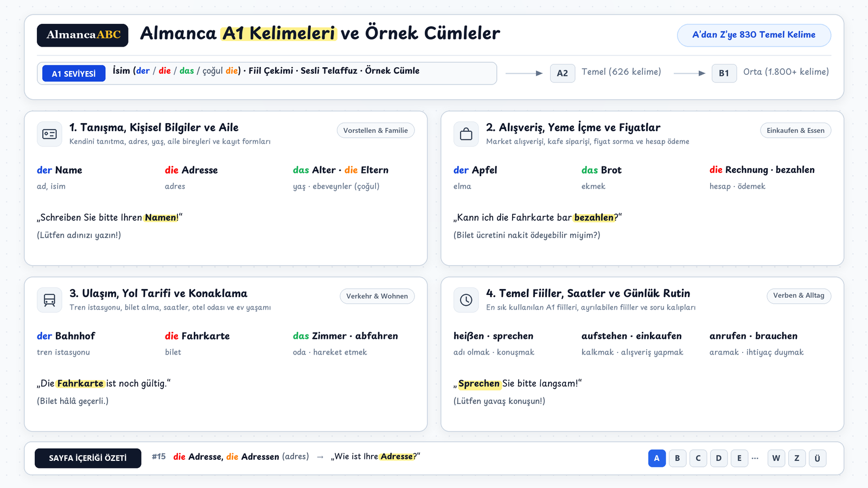Viewport: 868px width, 488px height.
Task: Select the A1 SEVİYESİ badge
Action: pyautogui.click(x=74, y=74)
